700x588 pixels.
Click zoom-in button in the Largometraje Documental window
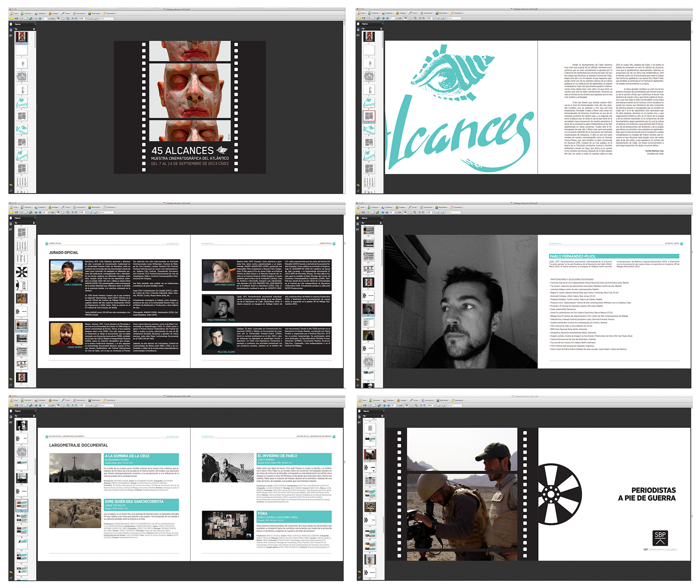coord(76,405)
